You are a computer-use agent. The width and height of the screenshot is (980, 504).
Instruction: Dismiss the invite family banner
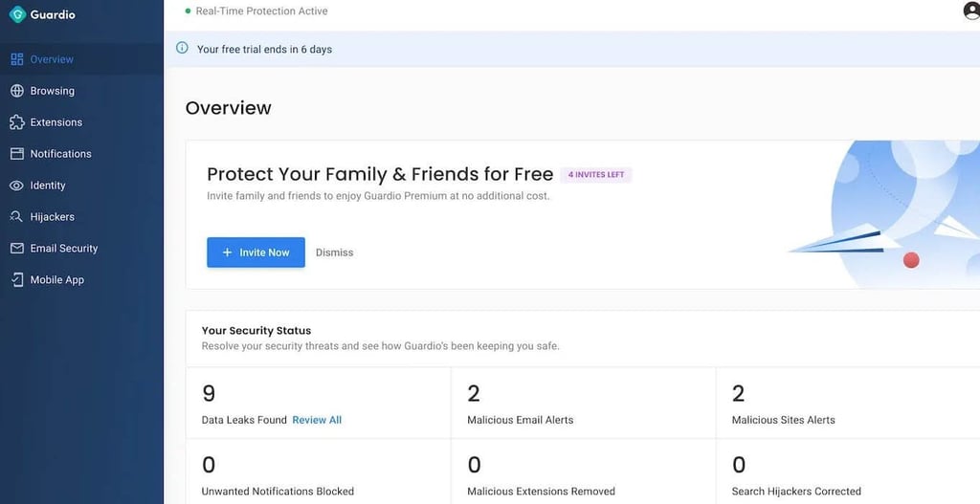(334, 252)
